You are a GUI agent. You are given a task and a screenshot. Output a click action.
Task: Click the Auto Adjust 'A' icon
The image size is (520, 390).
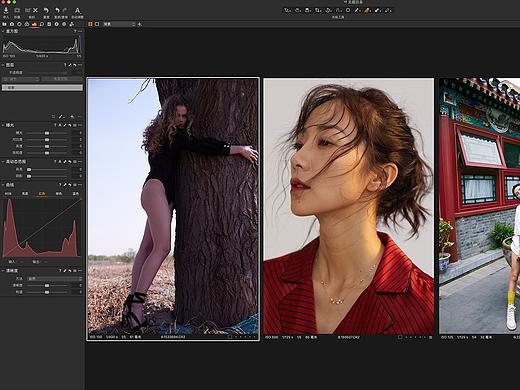click(x=77, y=11)
